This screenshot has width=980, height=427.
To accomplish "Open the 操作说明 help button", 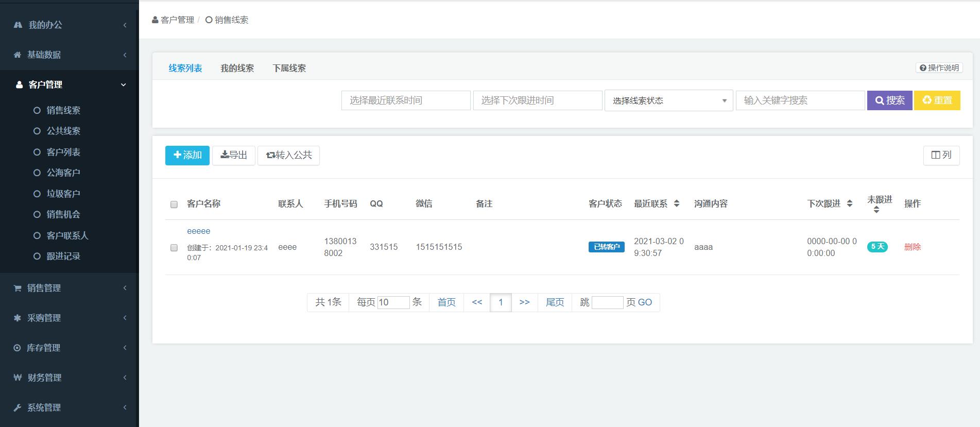I will click(939, 68).
